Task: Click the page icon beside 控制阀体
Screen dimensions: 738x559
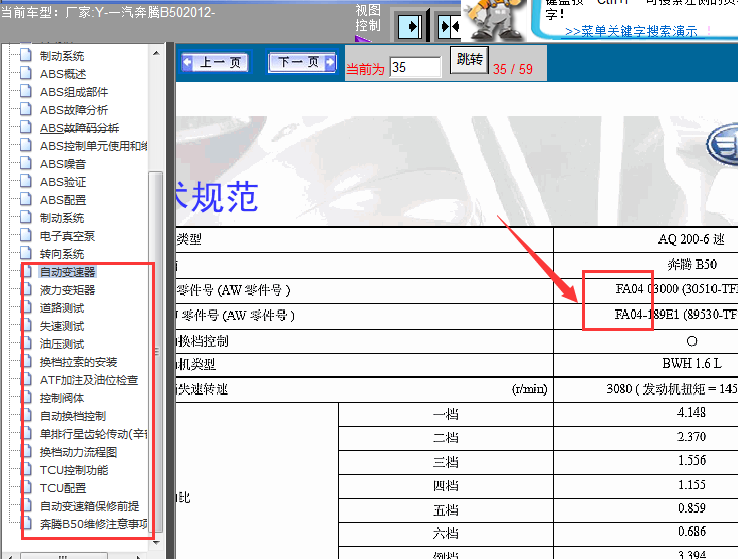Action: click(28, 397)
